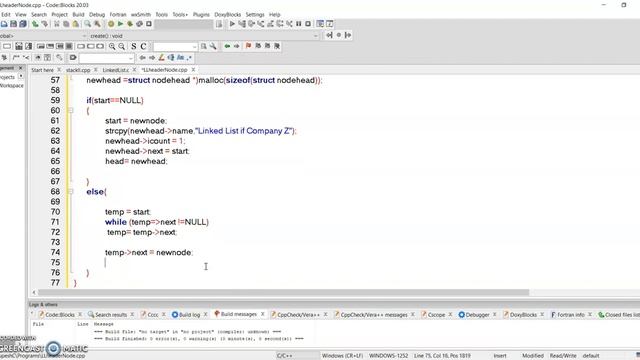Screen dimensions: 640x360
Task: Start debugging with Debug/Continue arrow
Action: pyautogui.click(x=232, y=24)
